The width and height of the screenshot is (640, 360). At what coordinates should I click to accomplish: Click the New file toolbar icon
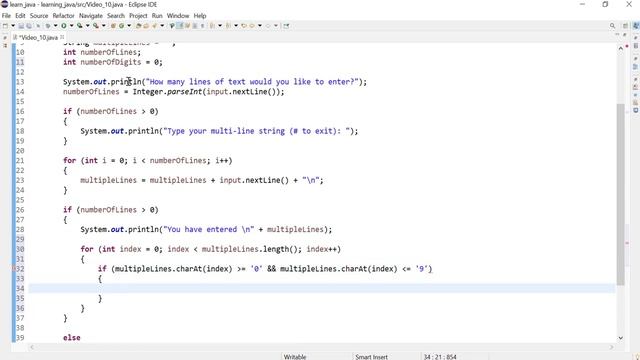(5, 26)
